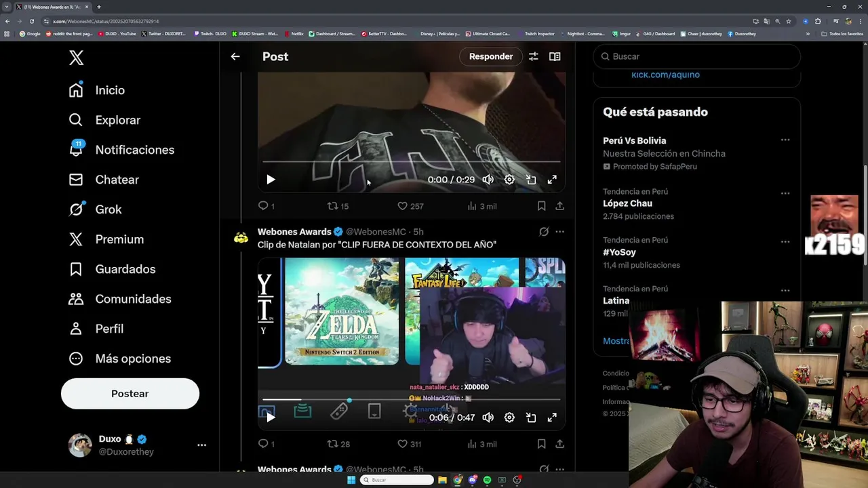Like the post with 257 likes
This screenshot has width=868, height=488.
coord(410,206)
